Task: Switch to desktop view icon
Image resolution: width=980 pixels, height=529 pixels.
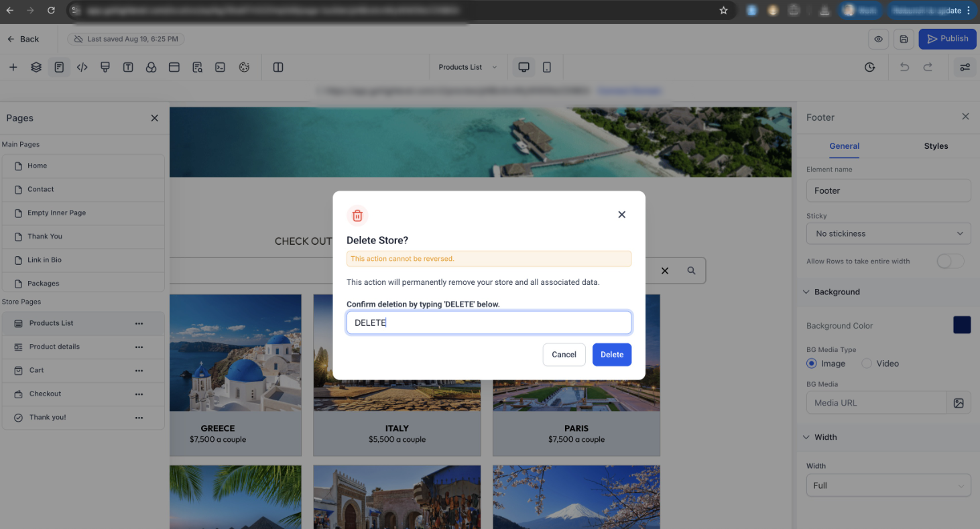Action: (x=524, y=67)
